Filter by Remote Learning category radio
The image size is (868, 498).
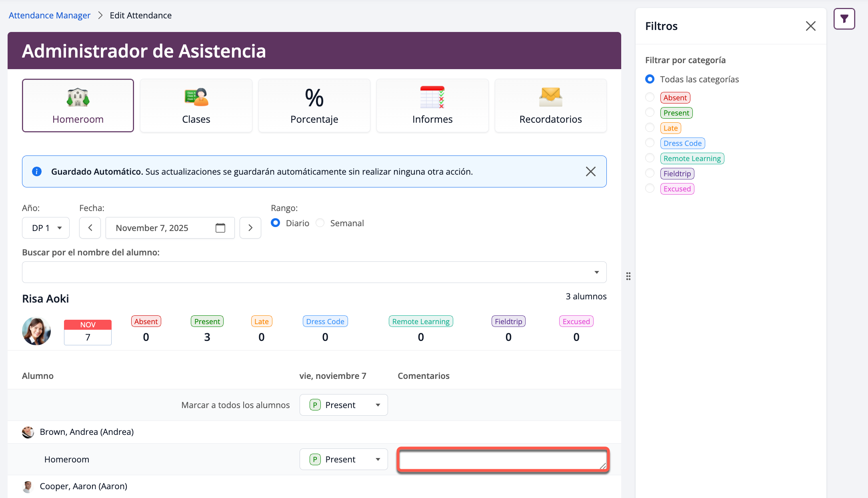tap(650, 158)
